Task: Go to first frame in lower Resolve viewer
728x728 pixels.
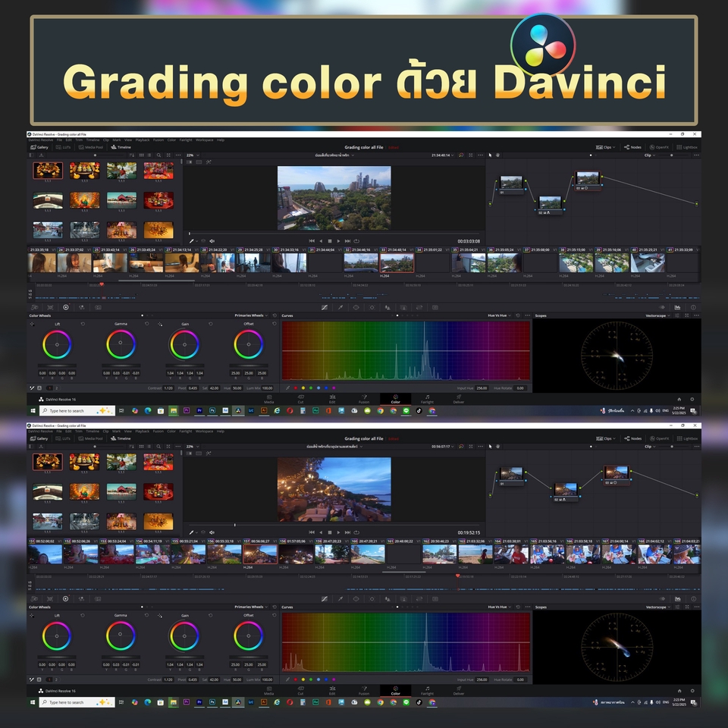Action: [312, 532]
